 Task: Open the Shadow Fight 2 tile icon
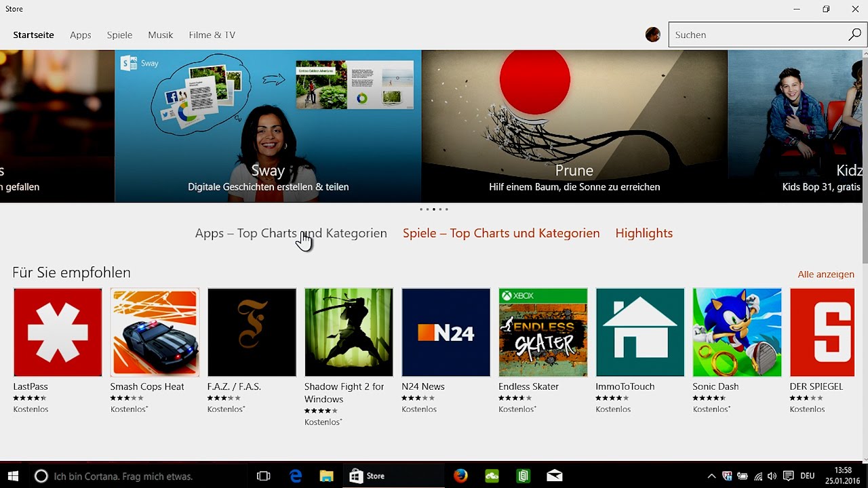point(349,332)
